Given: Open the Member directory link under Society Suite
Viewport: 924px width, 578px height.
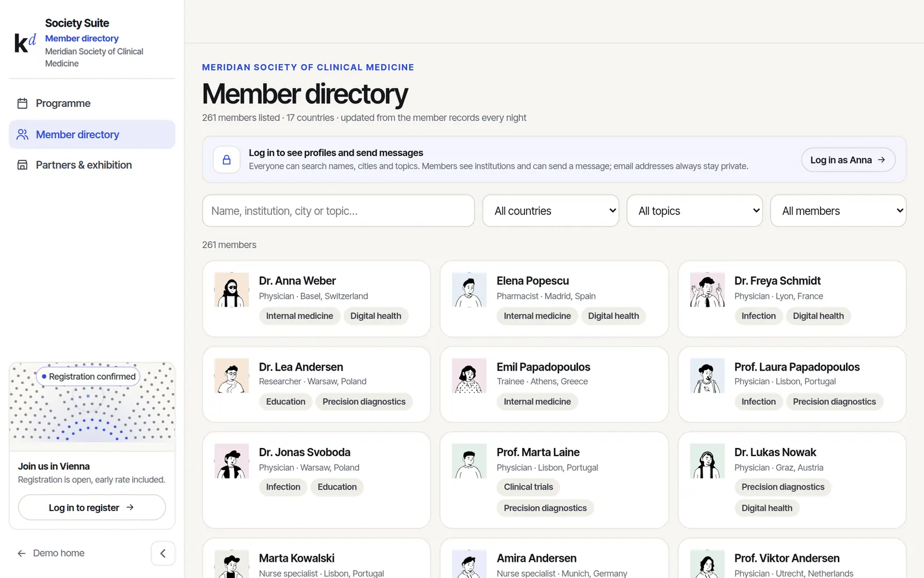Looking at the screenshot, I should [82, 39].
